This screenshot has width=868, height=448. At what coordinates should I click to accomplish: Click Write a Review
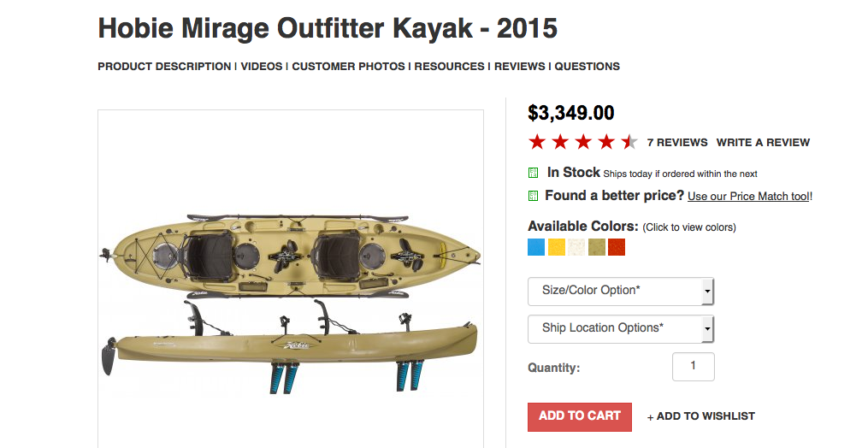[x=763, y=143]
